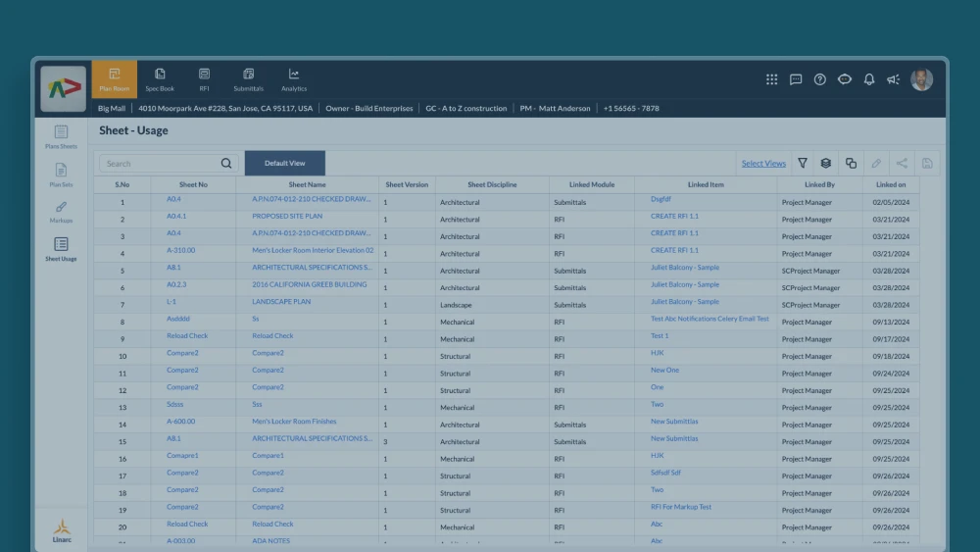Open the announcements megaphone icon

(893, 79)
